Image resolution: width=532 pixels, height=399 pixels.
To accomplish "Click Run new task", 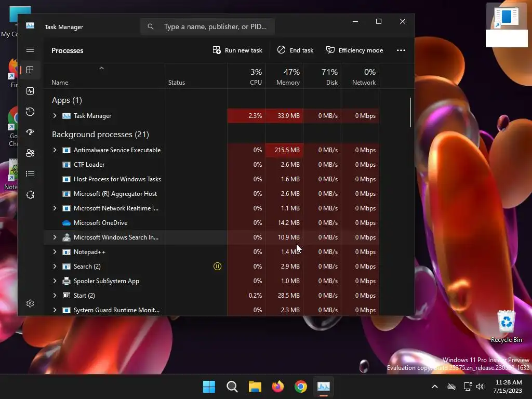I will coord(237,50).
